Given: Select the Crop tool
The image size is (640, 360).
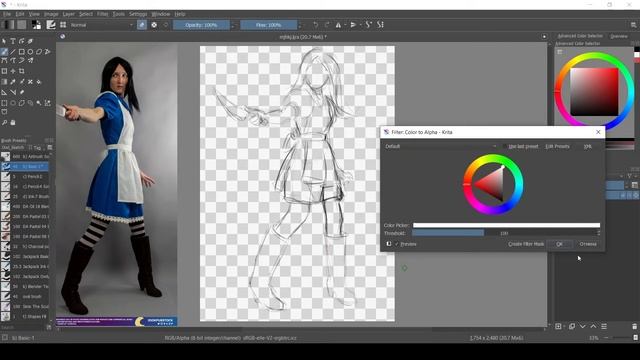Looking at the screenshot, I should click(22, 71).
